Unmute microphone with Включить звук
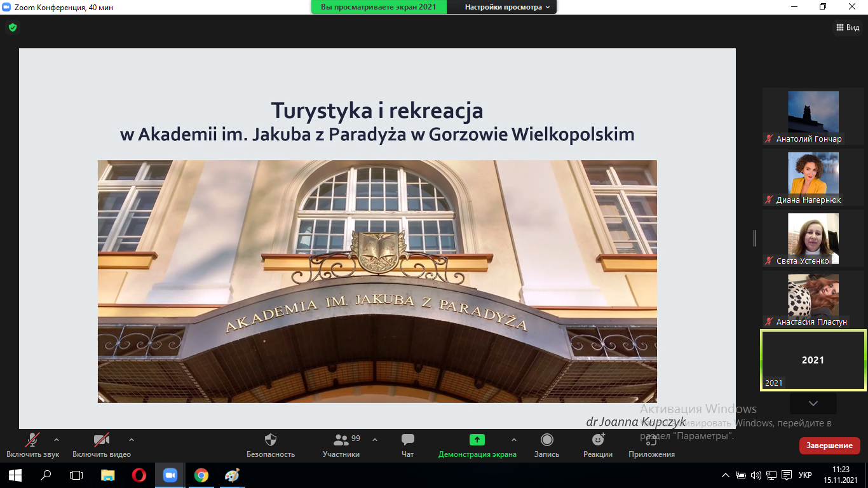868x488 pixels. tap(32, 445)
